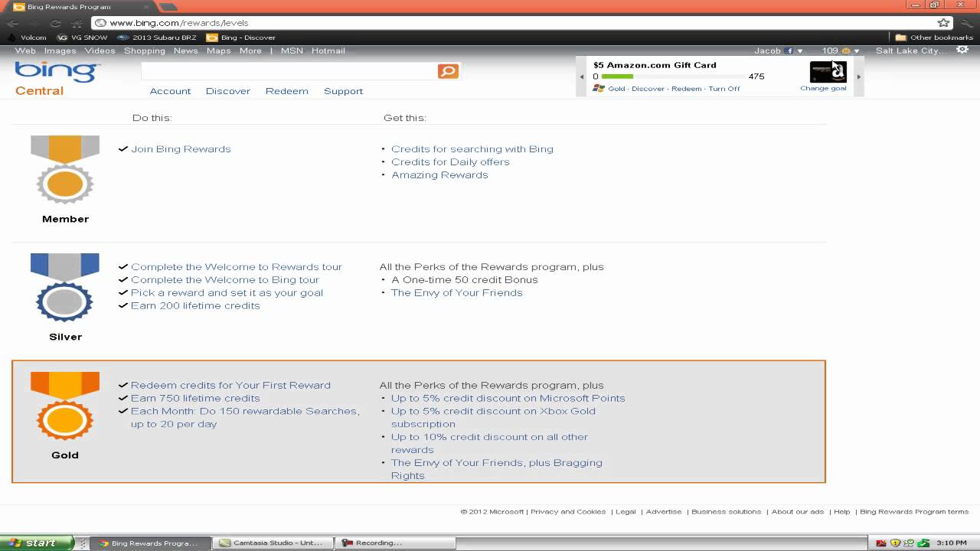980x551 pixels.
Task: Open Bing Rewards Program terms link
Action: (x=914, y=512)
